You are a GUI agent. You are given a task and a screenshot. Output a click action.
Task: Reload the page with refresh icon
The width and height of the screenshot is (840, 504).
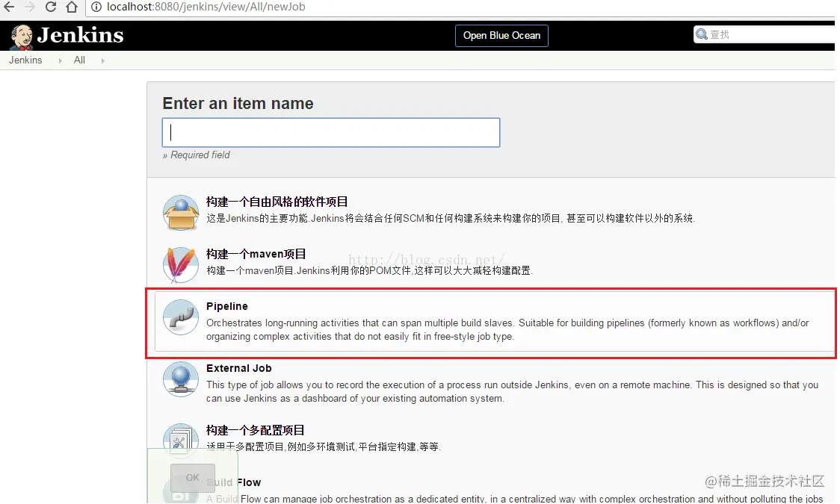coord(51,7)
